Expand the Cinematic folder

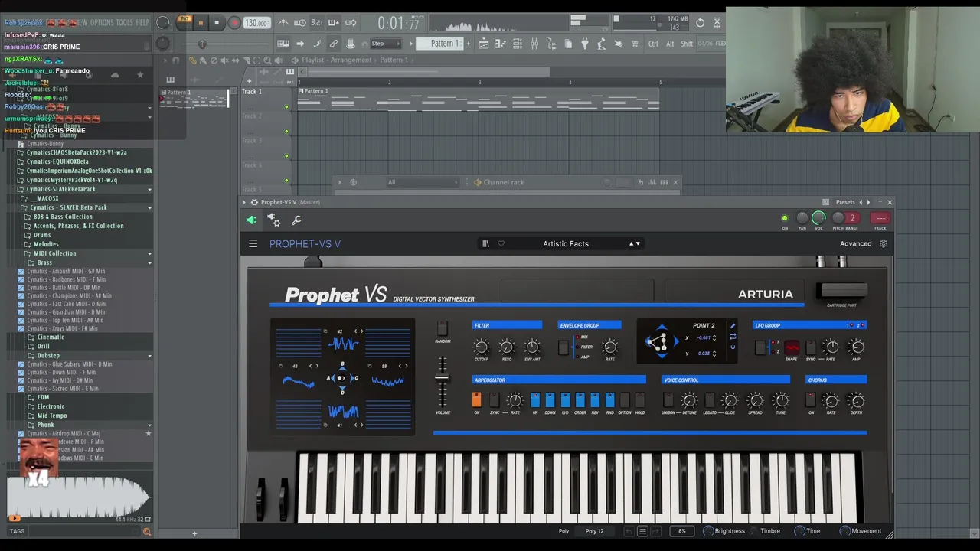51,337
